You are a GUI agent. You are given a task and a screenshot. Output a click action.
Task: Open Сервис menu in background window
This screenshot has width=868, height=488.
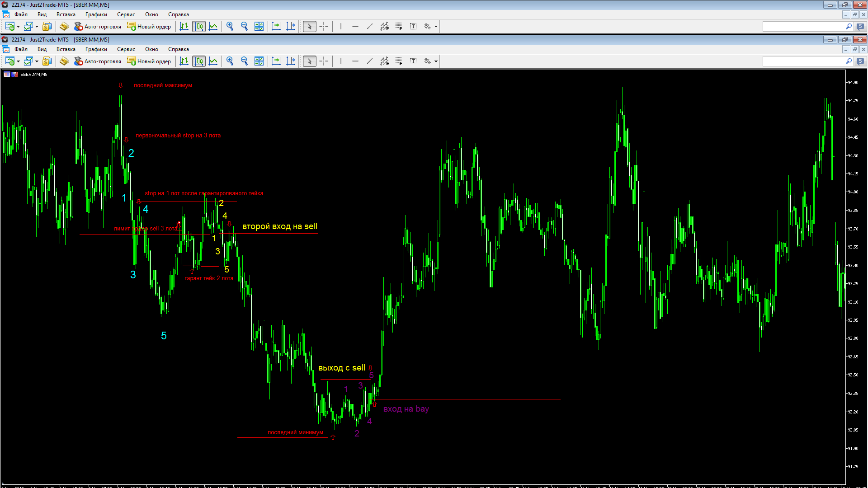coord(126,14)
